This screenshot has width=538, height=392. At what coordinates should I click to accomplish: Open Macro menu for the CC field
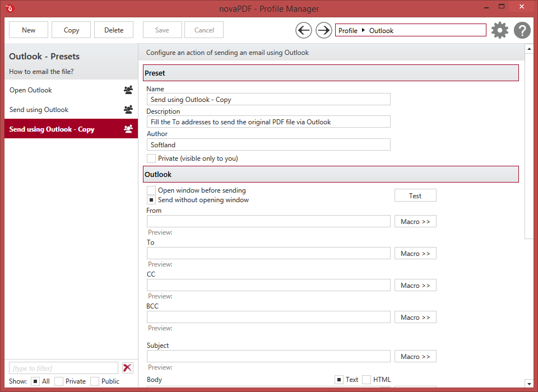point(415,286)
